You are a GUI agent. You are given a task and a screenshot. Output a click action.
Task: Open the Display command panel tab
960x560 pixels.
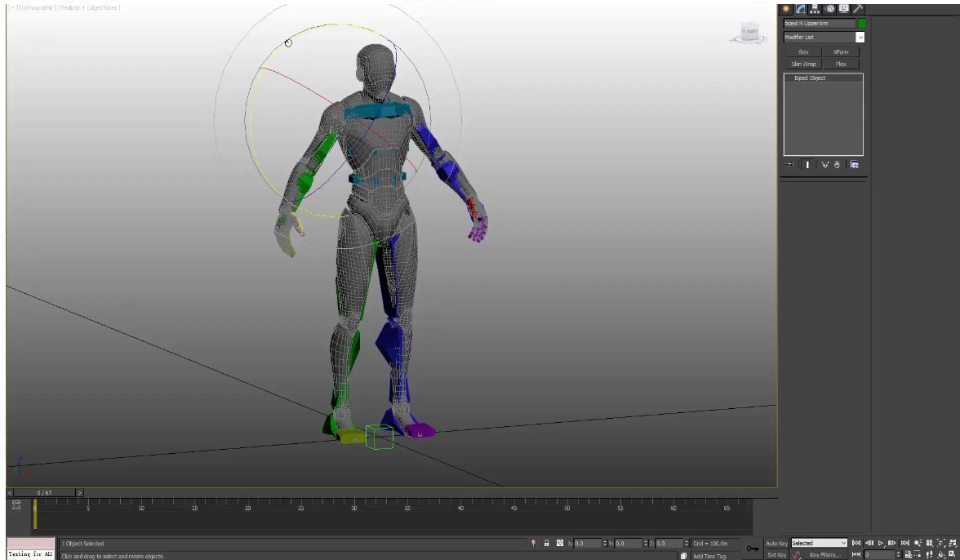tap(844, 8)
